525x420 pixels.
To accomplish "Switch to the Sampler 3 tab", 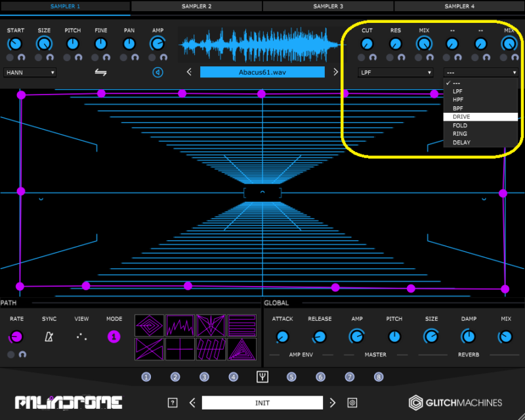I will pyautogui.click(x=328, y=6).
